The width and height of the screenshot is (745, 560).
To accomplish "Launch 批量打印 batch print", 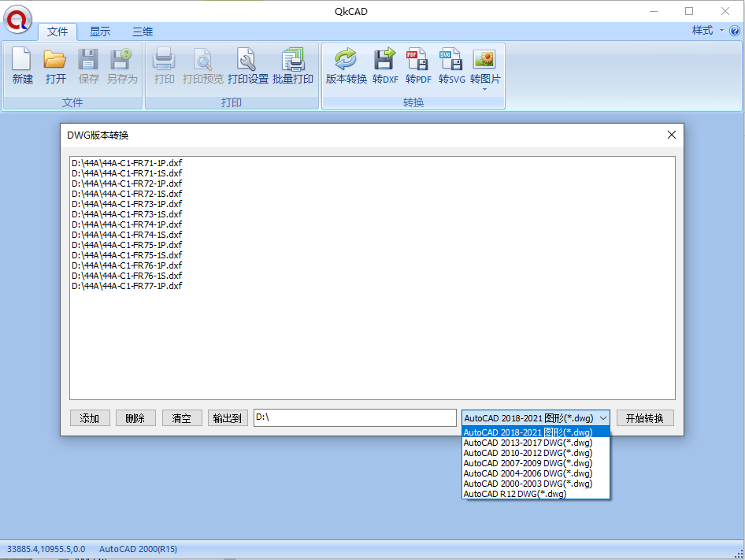I will 293,66.
